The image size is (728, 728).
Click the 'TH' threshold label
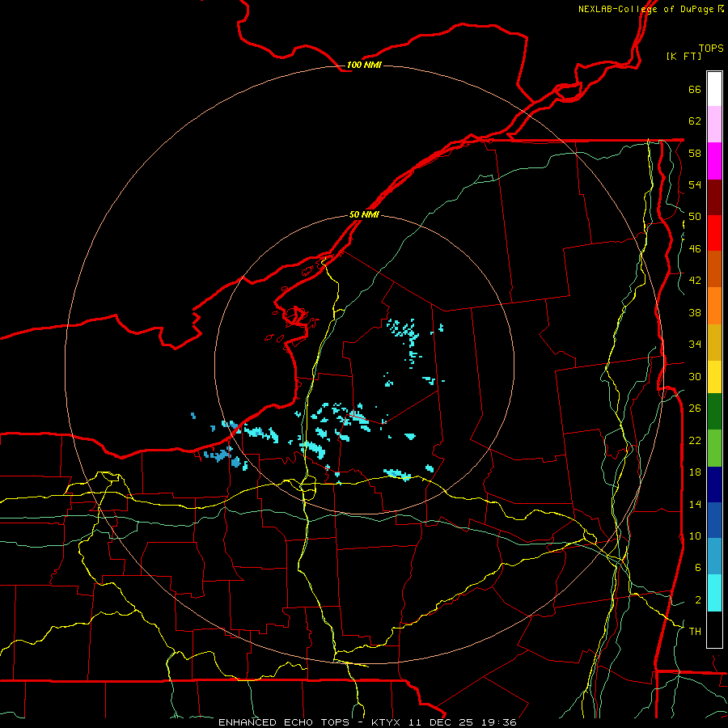coord(695,632)
